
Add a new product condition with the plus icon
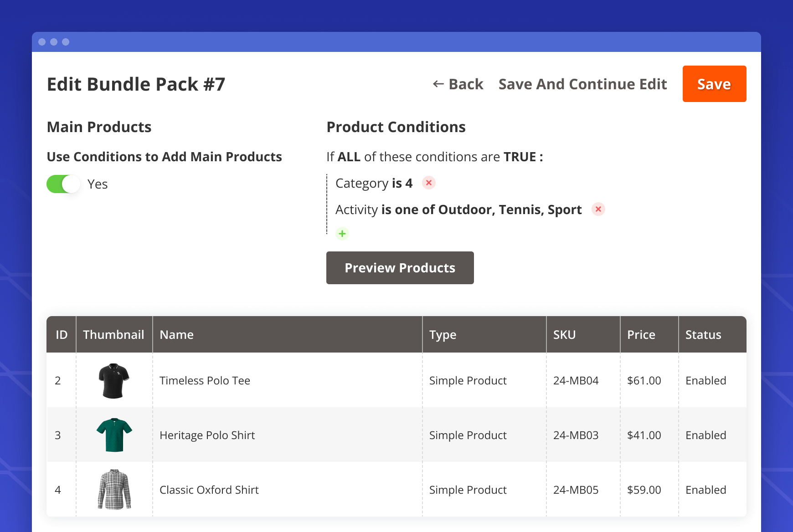pos(342,233)
